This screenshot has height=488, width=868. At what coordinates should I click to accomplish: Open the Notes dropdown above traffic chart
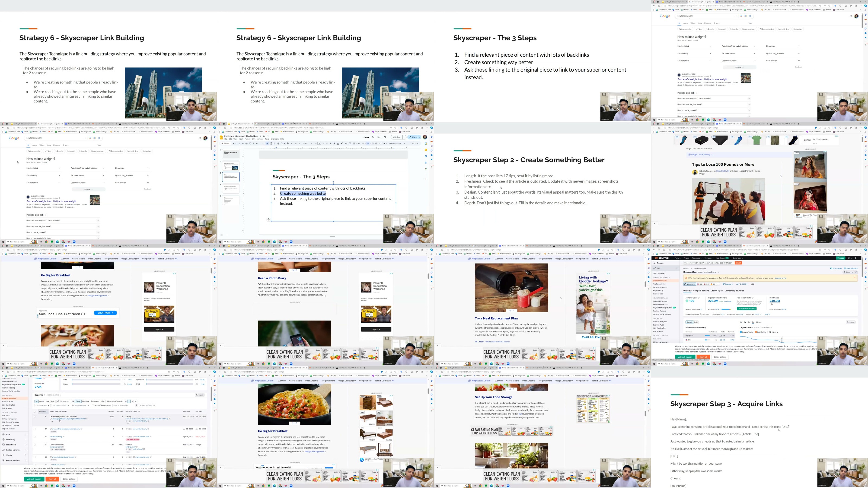click(x=774, y=332)
